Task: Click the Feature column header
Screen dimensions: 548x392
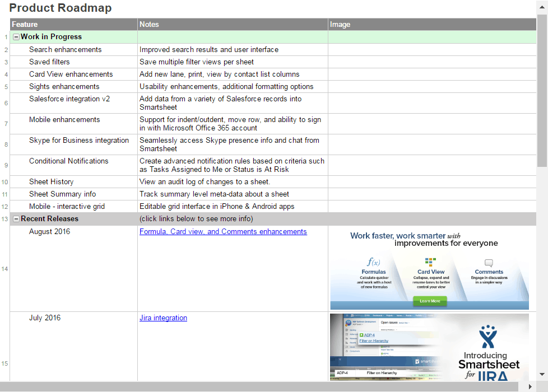Action: coord(74,25)
